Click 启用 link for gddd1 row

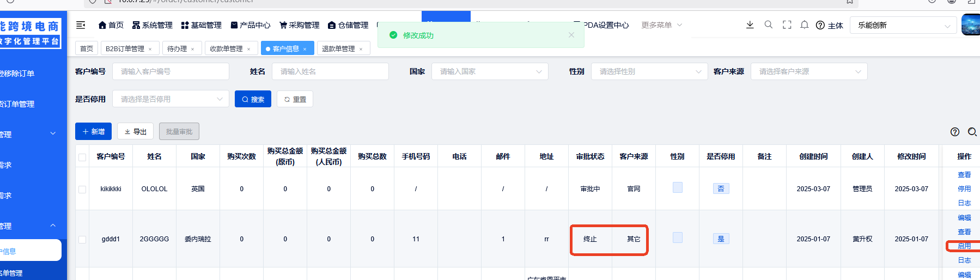964,246
